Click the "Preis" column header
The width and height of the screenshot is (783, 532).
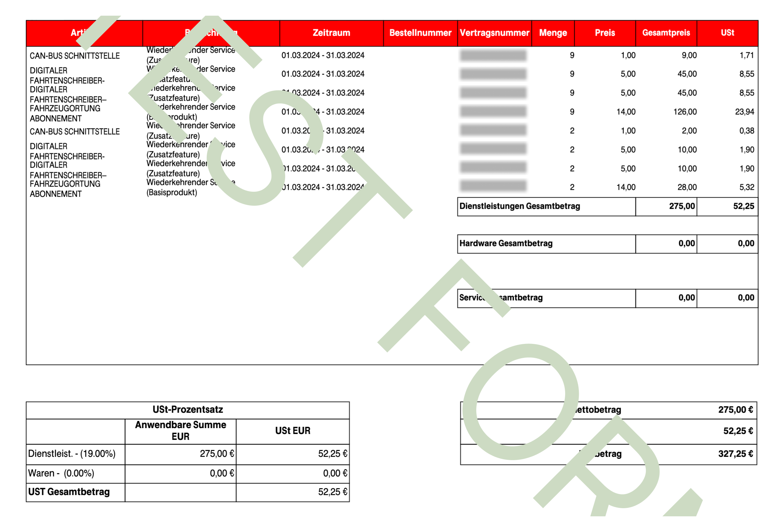[605, 33]
